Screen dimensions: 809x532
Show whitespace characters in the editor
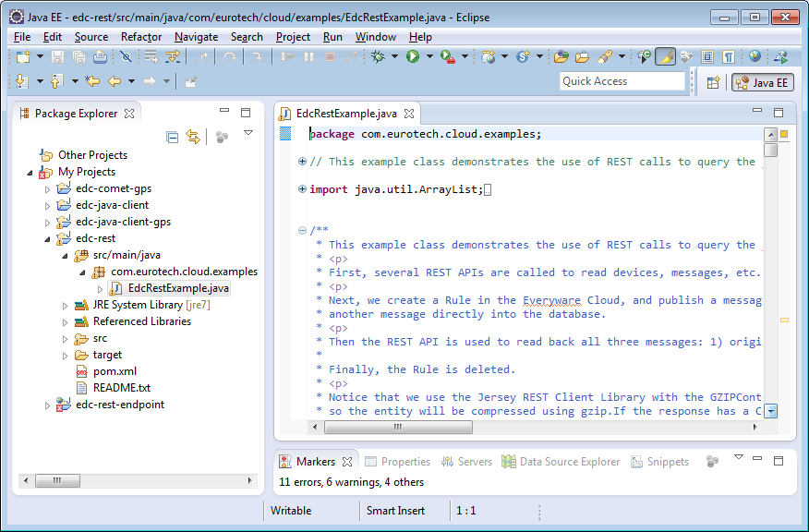[x=729, y=57]
